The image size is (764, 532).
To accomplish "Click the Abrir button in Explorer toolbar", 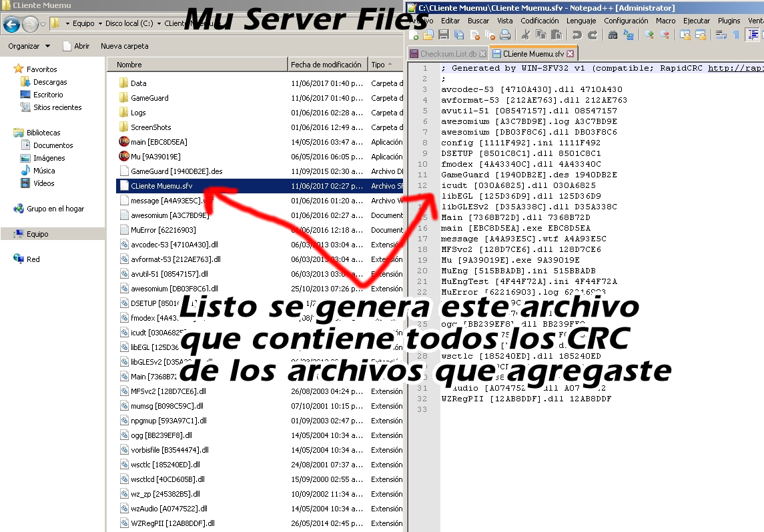I will 77,46.
